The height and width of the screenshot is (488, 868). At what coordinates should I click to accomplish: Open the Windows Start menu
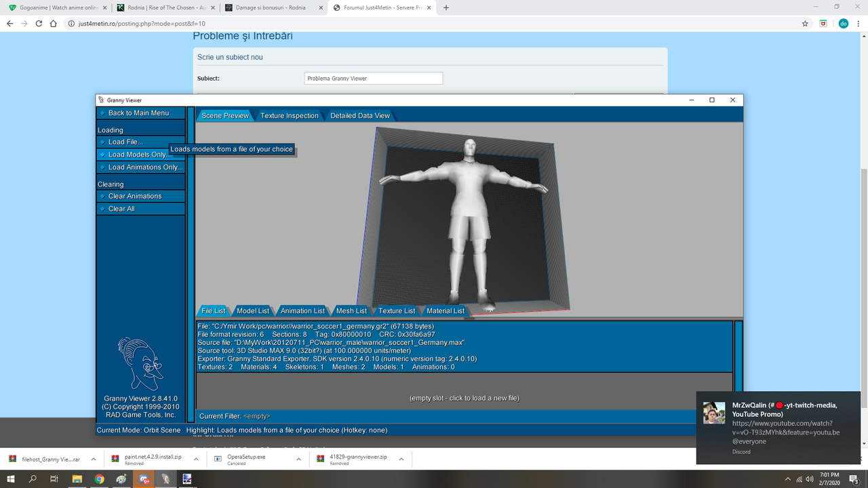(x=12, y=479)
